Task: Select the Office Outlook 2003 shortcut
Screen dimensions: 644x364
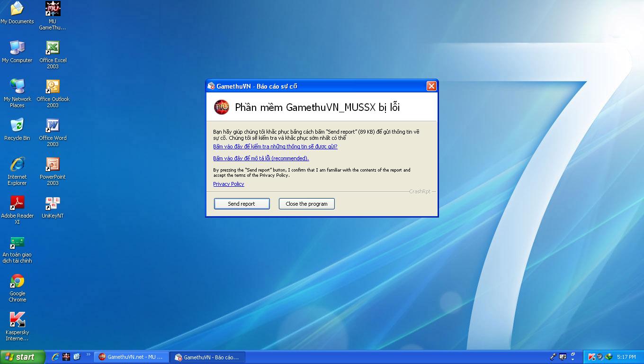Action: 53,87
